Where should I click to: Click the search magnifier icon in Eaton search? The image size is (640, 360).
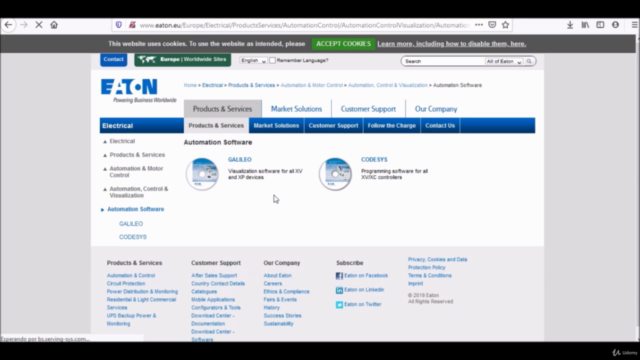coord(529,61)
